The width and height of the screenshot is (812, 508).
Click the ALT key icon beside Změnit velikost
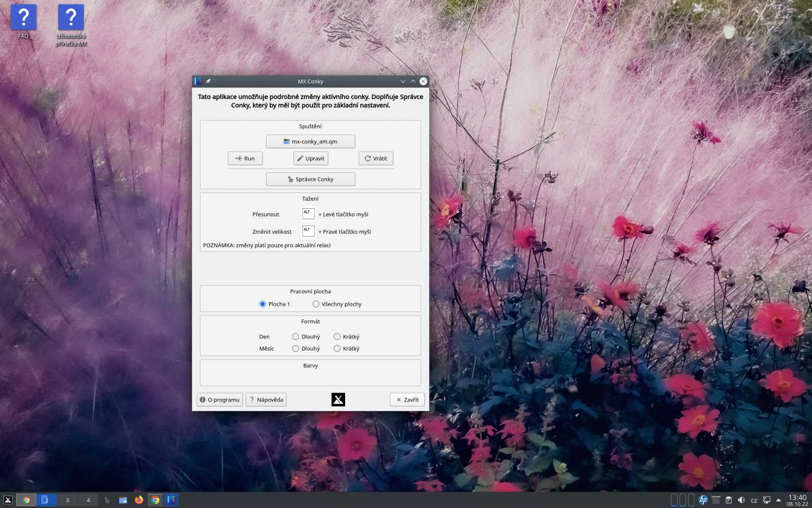[308, 231]
